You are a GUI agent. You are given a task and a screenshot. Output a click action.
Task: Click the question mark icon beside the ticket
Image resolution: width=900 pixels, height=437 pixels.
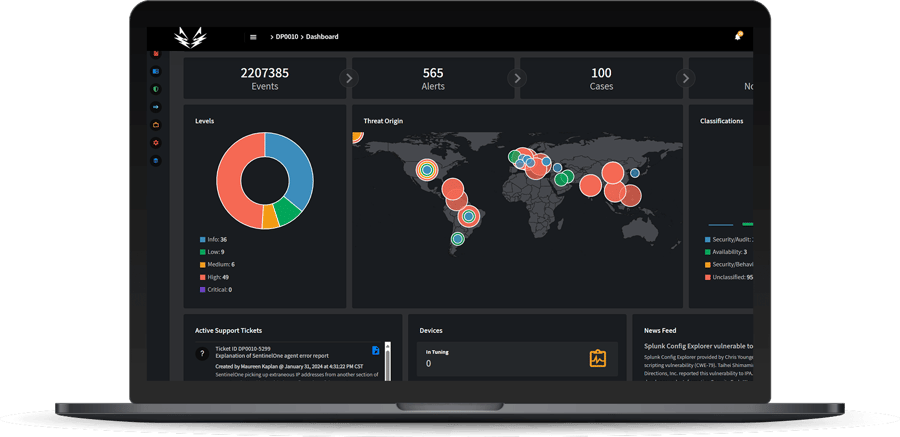(x=201, y=354)
